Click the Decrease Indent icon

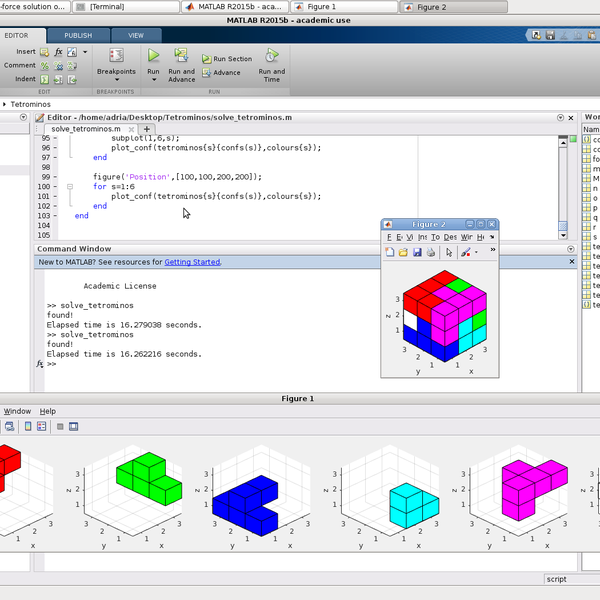click(72, 79)
